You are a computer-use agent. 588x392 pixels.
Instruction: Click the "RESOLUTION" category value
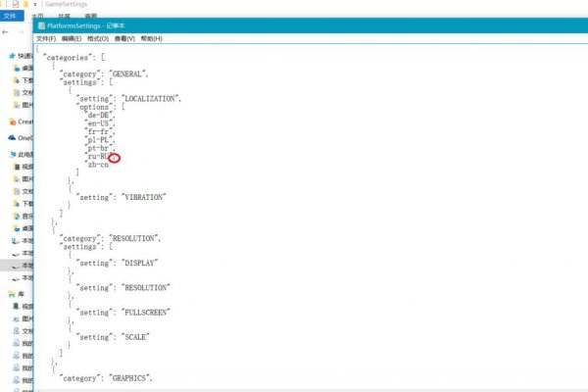(x=134, y=238)
